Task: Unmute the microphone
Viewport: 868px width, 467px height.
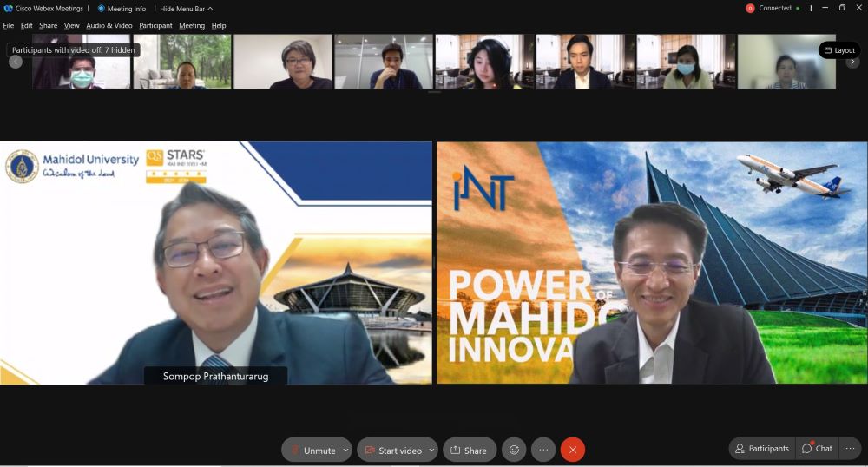Action: pyautogui.click(x=312, y=450)
